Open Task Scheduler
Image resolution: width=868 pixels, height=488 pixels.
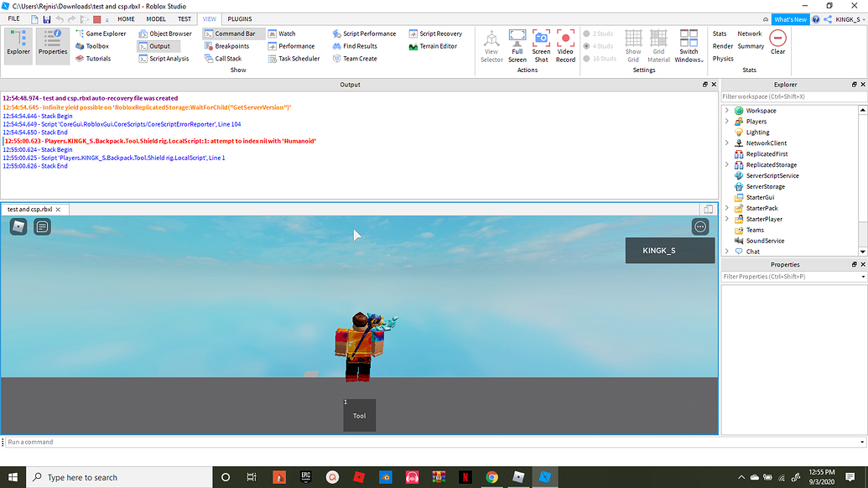pyautogui.click(x=294, y=59)
